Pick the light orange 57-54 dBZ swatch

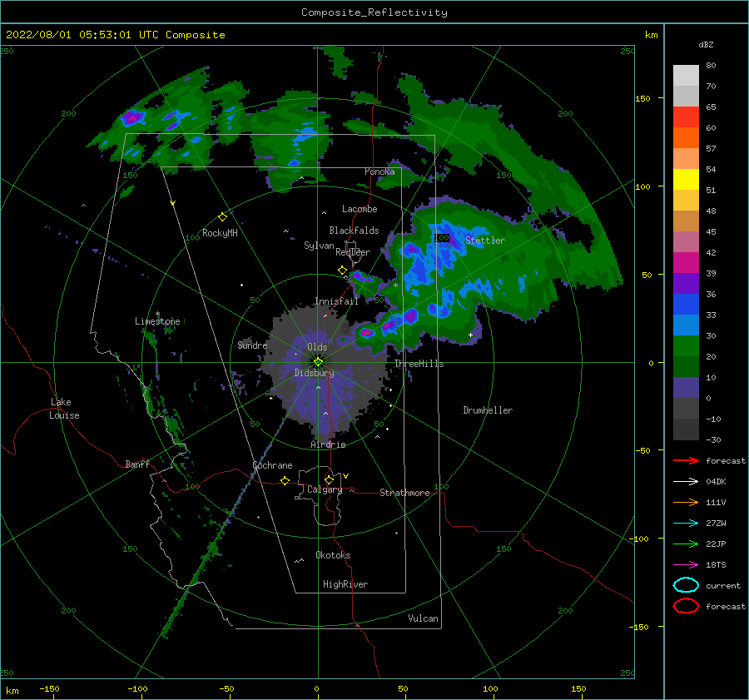[x=686, y=159]
